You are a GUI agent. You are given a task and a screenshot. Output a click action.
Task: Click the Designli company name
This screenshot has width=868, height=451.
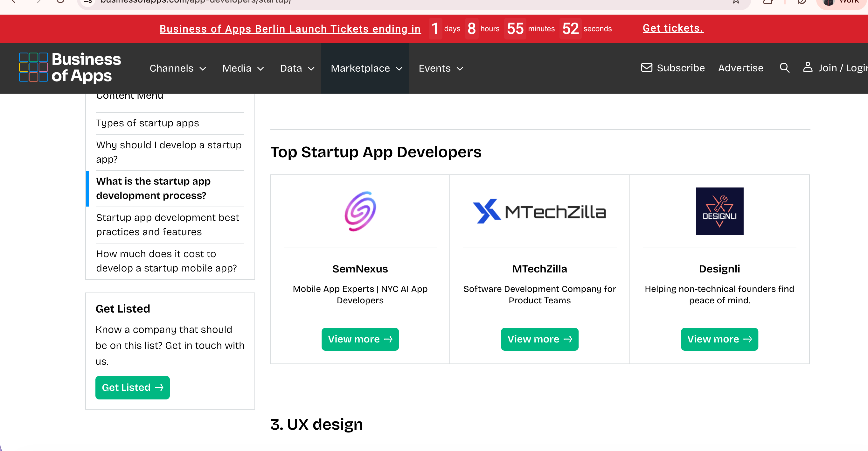[719, 269]
